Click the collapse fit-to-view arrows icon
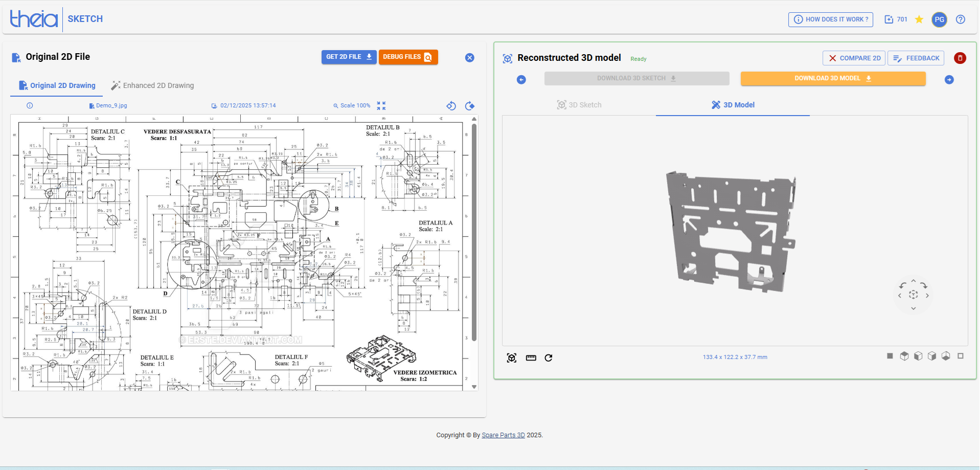Screen dimensions: 980x470 [381, 105]
